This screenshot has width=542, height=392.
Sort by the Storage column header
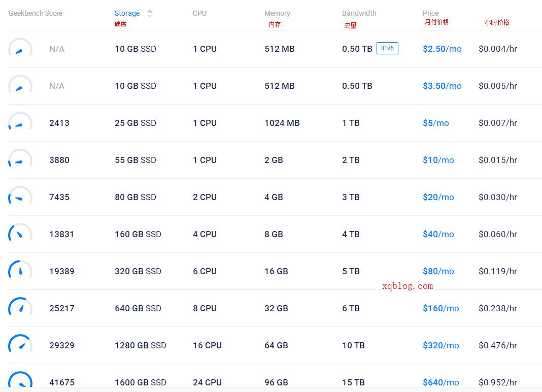coord(127,13)
